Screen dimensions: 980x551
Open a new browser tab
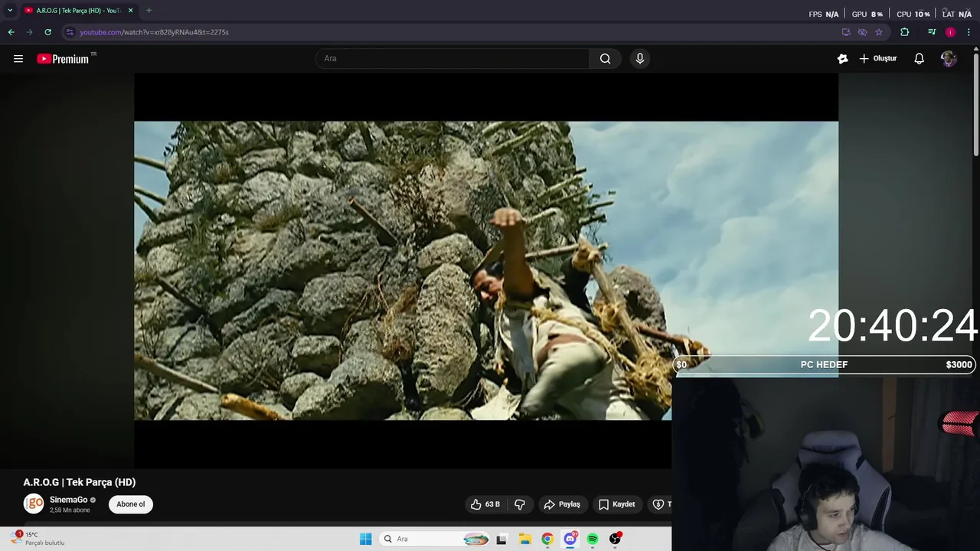(149, 10)
